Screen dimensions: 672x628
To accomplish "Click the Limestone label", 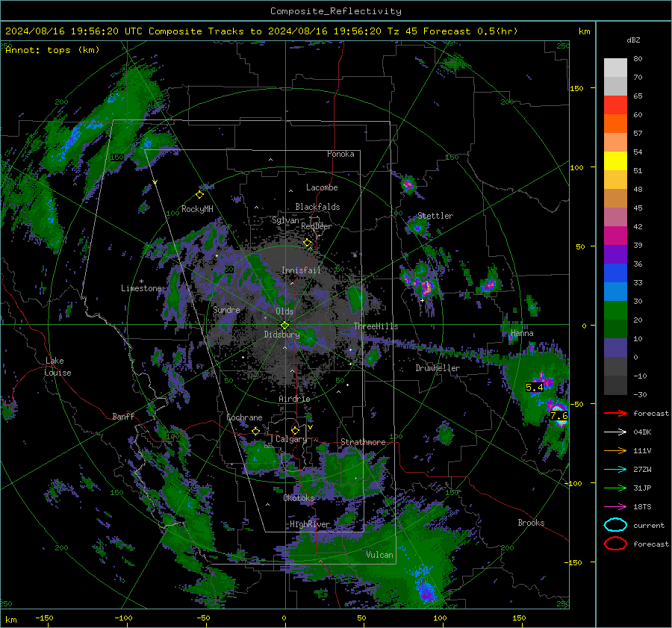I will click(x=141, y=288).
